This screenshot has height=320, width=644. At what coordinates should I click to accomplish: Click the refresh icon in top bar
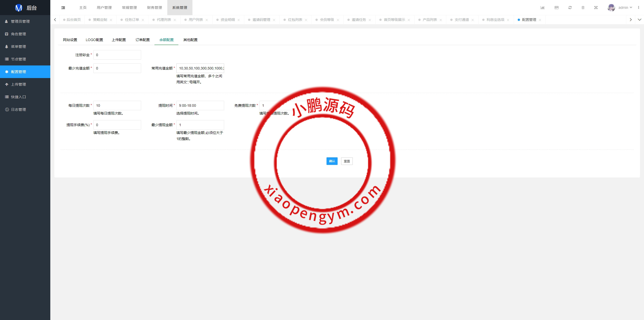[x=570, y=8]
